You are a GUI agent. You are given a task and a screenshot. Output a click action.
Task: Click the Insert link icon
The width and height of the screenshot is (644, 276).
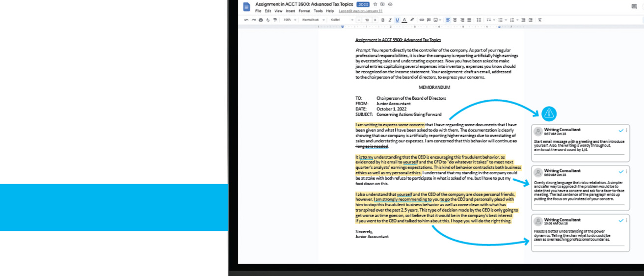tap(422, 20)
